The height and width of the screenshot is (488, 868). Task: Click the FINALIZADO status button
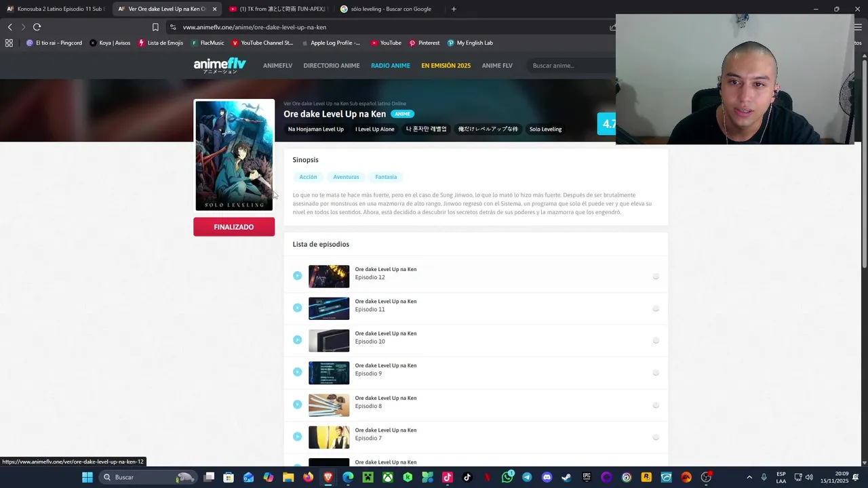point(234,227)
